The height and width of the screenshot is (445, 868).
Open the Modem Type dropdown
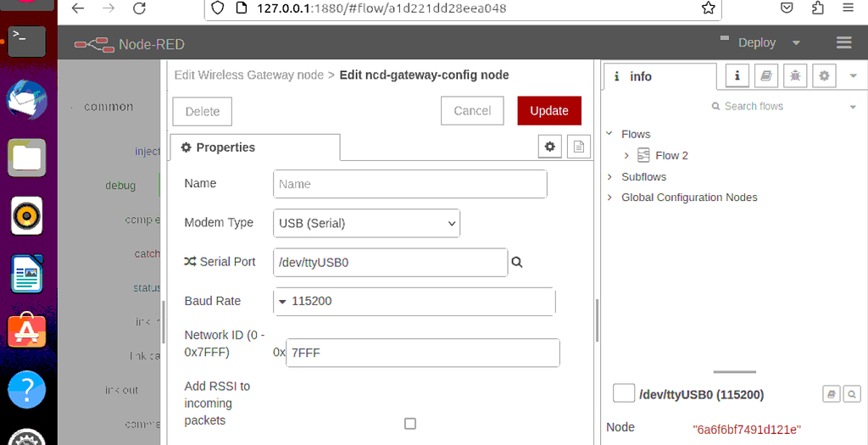(x=366, y=223)
